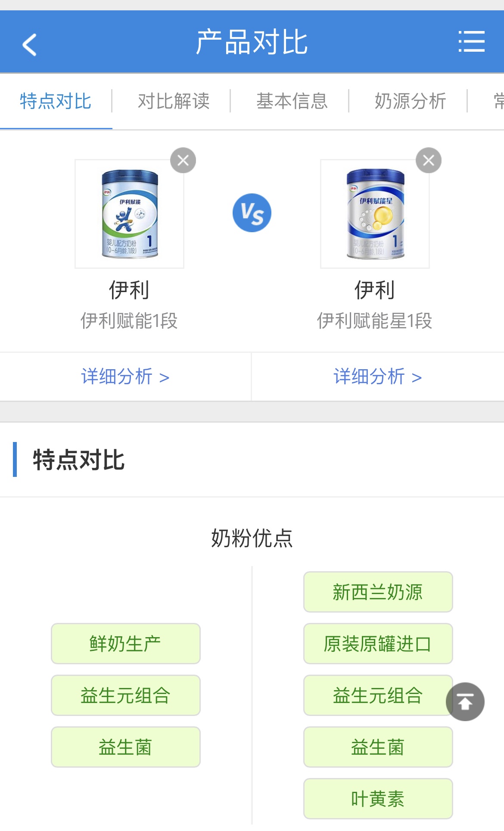The height and width of the screenshot is (831, 504).
Task: Tap the blue VS badge
Action: [252, 213]
